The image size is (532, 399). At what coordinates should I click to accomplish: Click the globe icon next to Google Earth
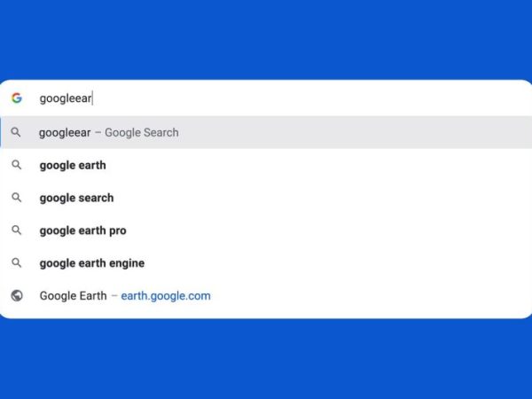[17, 295]
